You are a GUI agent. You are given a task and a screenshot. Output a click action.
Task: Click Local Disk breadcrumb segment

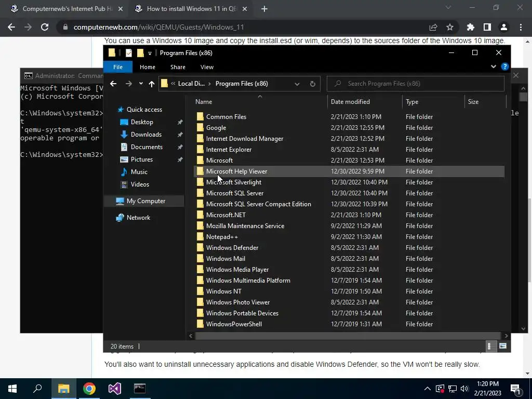[191, 84]
